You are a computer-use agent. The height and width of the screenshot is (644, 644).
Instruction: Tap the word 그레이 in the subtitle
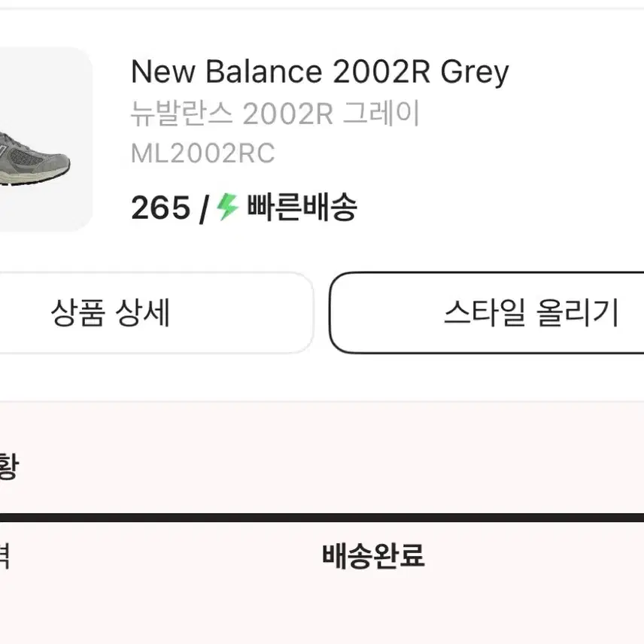pos(381,113)
